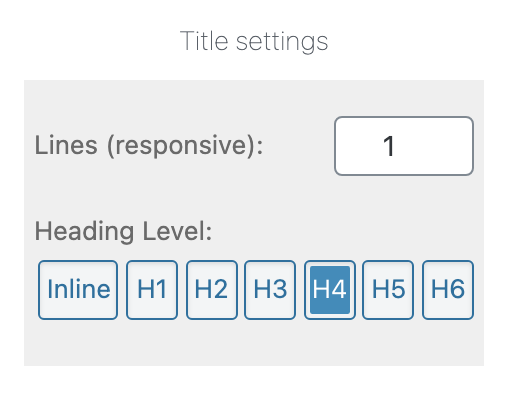
Task: Set heading level to H2
Action: [212, 290]
